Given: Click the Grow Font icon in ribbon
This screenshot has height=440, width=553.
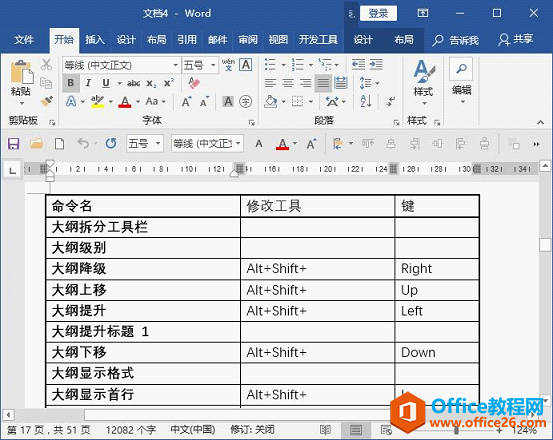Looking at the screenshot, I should tap(186, 102).
